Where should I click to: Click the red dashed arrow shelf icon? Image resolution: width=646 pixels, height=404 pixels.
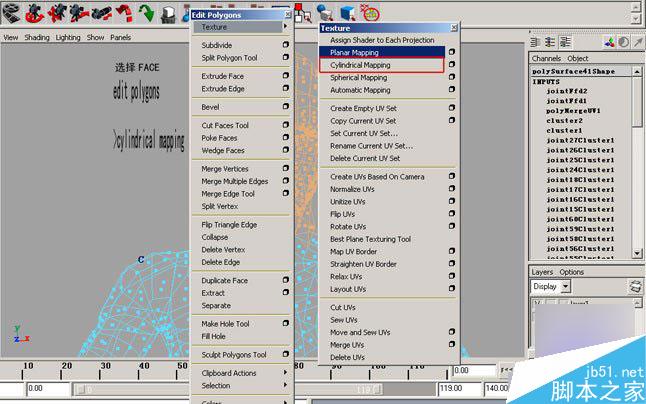124,13
